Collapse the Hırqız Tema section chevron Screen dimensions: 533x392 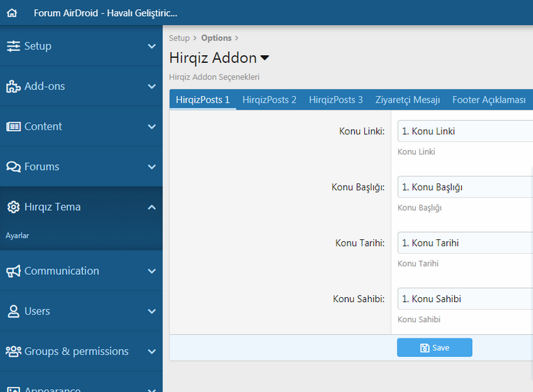coord(152,207)
